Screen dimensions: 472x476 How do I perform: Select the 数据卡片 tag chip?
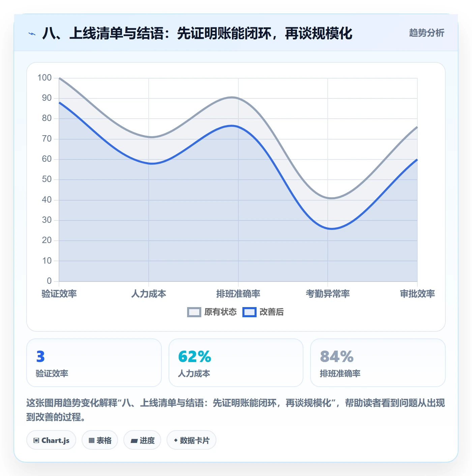[191, 440]
